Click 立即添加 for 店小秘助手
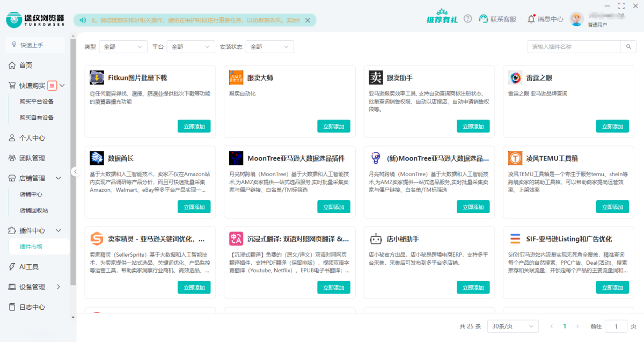Viewport: 644px width, 342px height. pos(473,287)
